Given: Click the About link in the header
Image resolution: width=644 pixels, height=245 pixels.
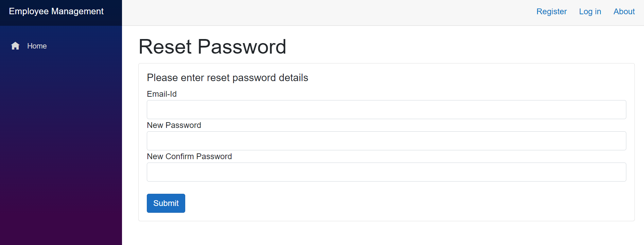Looking at the screenshot, I should pos(624,11).
